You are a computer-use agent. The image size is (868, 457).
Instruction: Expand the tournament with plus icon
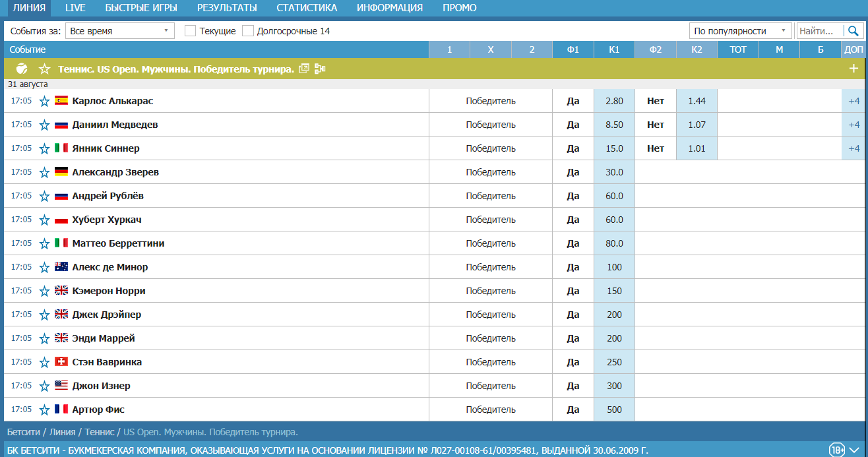pos(853,69)
